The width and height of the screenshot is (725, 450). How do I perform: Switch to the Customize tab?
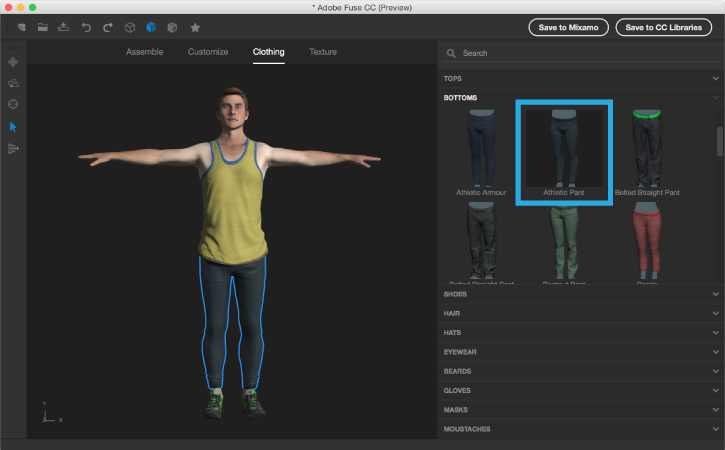click(x=208, y=52)
